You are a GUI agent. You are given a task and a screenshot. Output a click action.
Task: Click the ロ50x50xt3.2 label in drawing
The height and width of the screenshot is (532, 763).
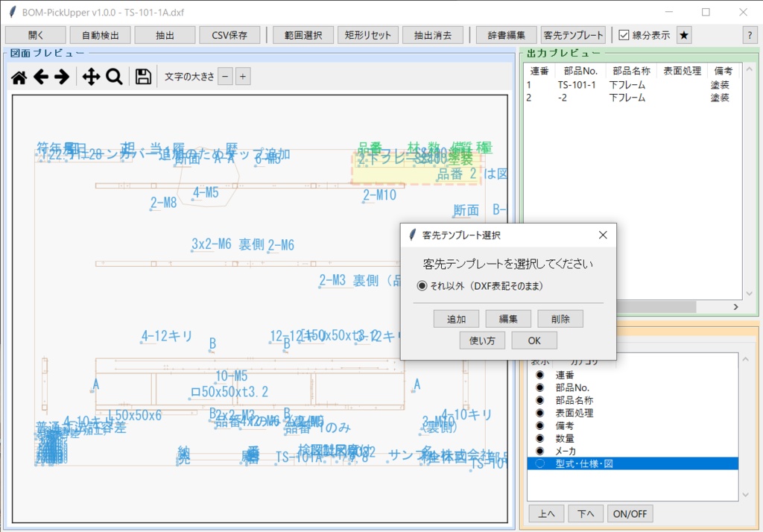[229, 392]
